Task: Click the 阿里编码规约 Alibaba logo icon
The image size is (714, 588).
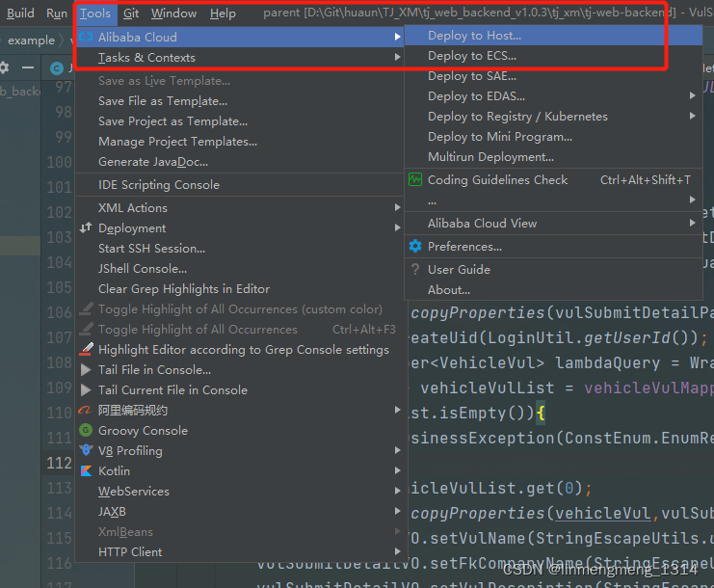Action: tap(86, 410)
